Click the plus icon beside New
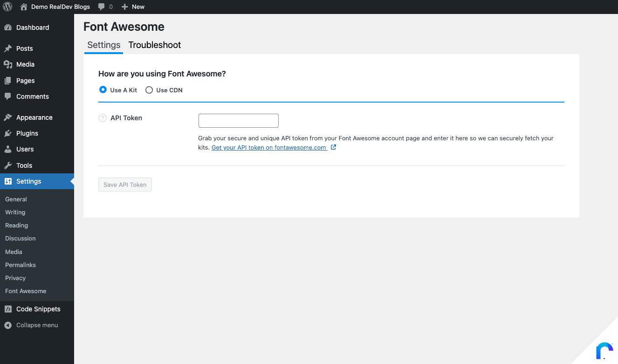 (x=124, y=7)
